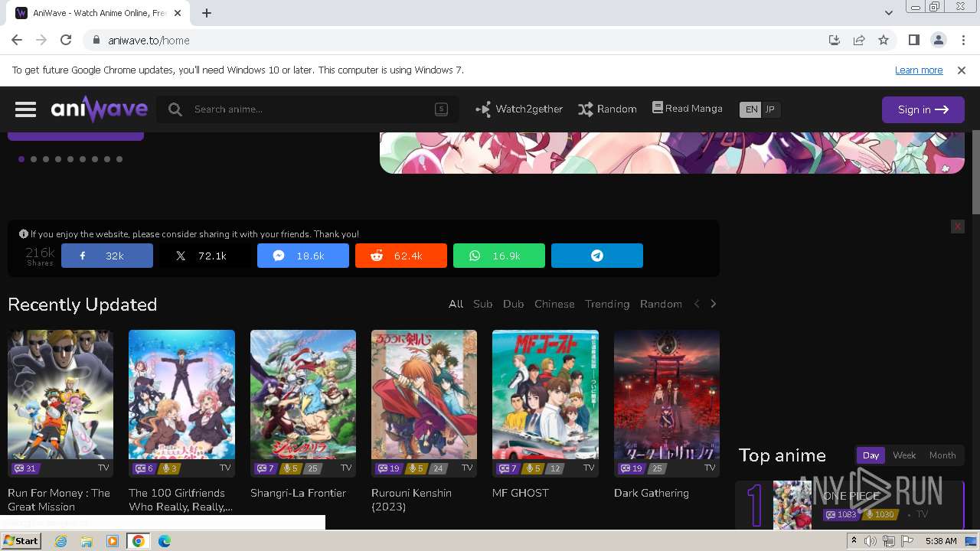Show Top anime for Month
Viewport: 980px width, 551px height.
click(942, 455)
